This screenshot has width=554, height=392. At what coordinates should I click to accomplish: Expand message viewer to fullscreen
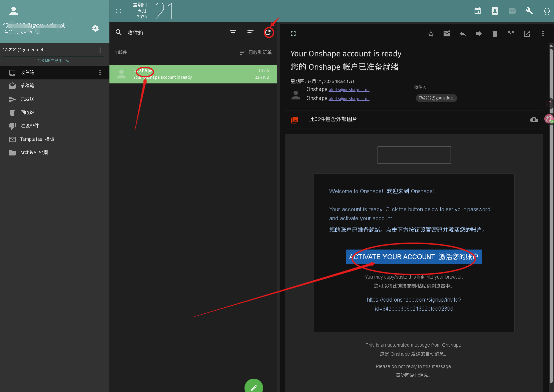(293, 34)
